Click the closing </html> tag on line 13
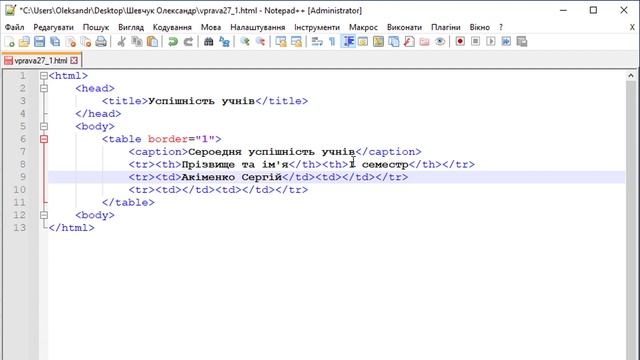This screenshot has height=360, width=640. coord(71,227)
